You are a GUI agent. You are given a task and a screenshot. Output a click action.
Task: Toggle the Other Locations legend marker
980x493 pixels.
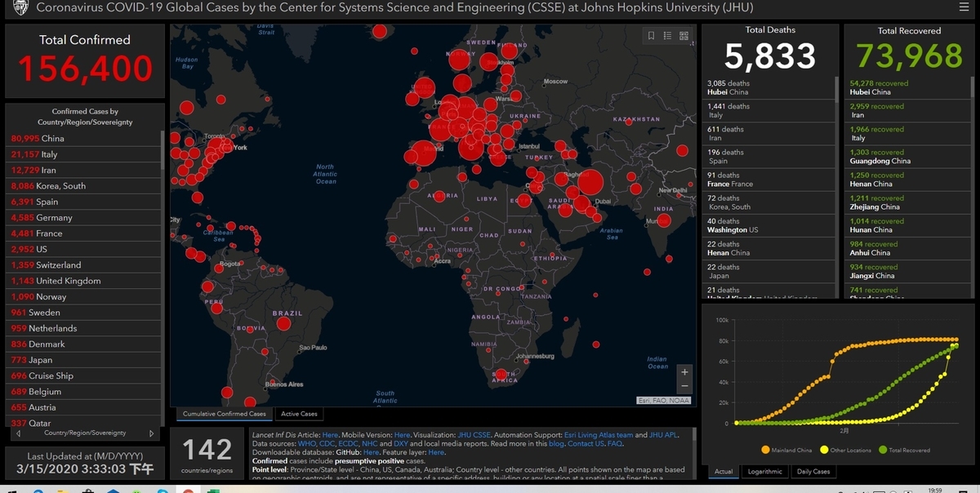coord(824,450)
